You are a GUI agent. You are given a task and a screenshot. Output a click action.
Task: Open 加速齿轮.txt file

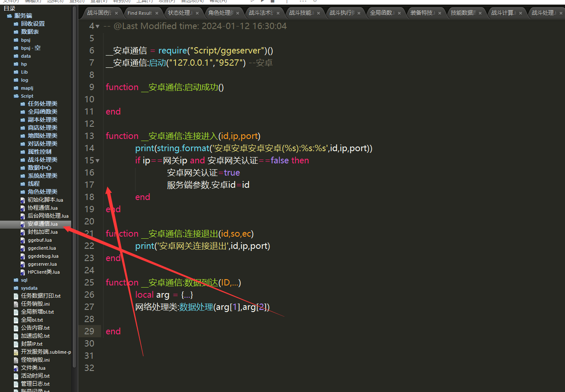click(35, 336)
